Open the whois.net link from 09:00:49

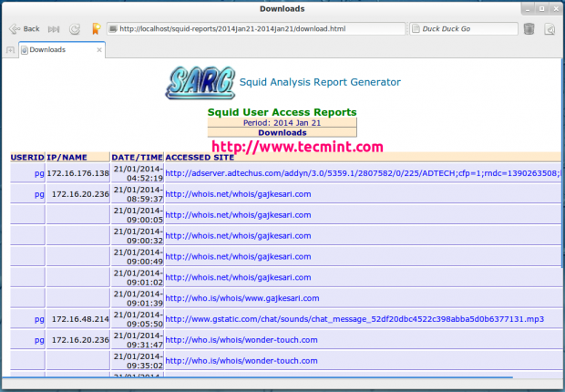238,257
